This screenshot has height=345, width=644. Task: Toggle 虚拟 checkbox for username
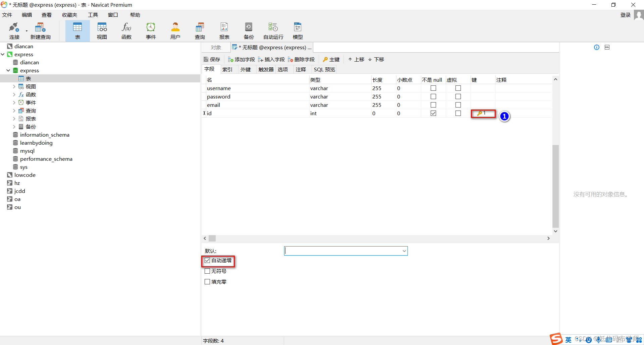coord(458,88)
